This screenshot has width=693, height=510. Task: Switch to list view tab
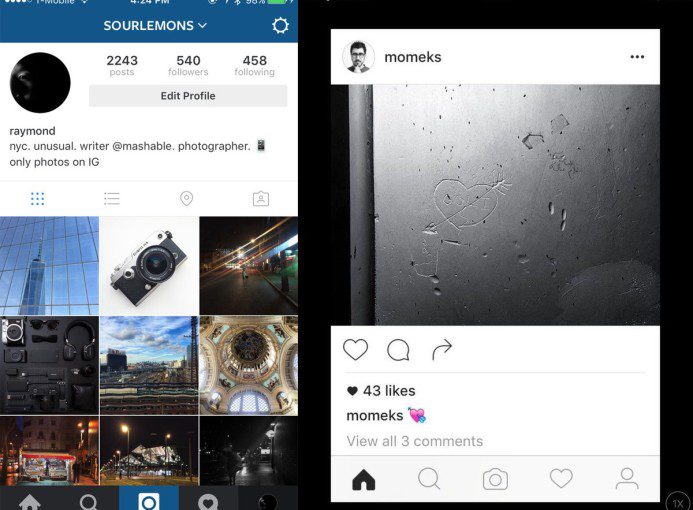coord(112,198)
